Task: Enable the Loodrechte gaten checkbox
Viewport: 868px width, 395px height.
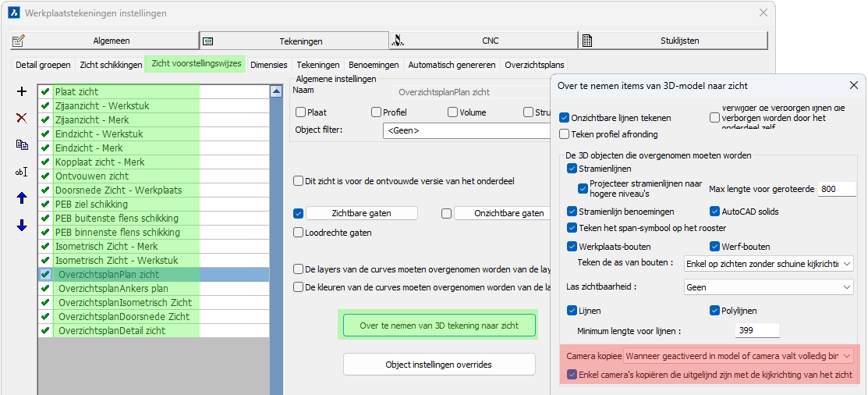Action: coord(298,232)
